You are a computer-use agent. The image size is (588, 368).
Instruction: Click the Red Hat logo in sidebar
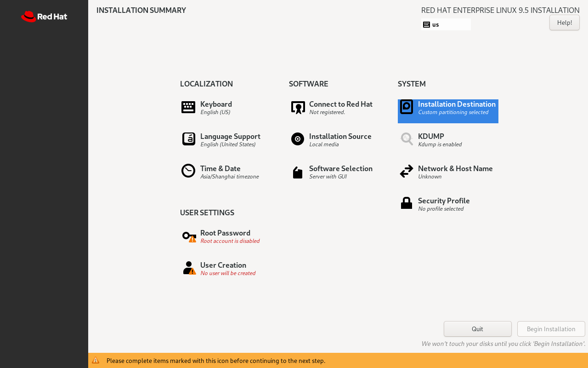tap(44, 17)
